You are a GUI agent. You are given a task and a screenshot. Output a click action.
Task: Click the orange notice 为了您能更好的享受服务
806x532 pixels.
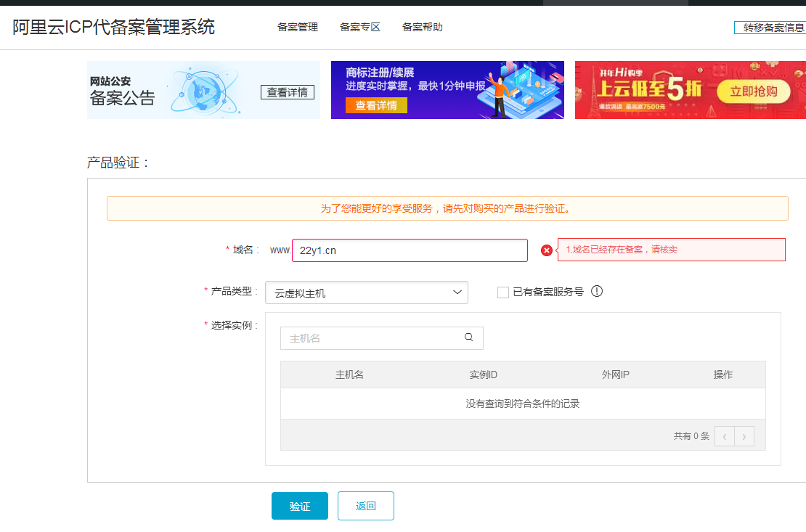click(447, 208)
